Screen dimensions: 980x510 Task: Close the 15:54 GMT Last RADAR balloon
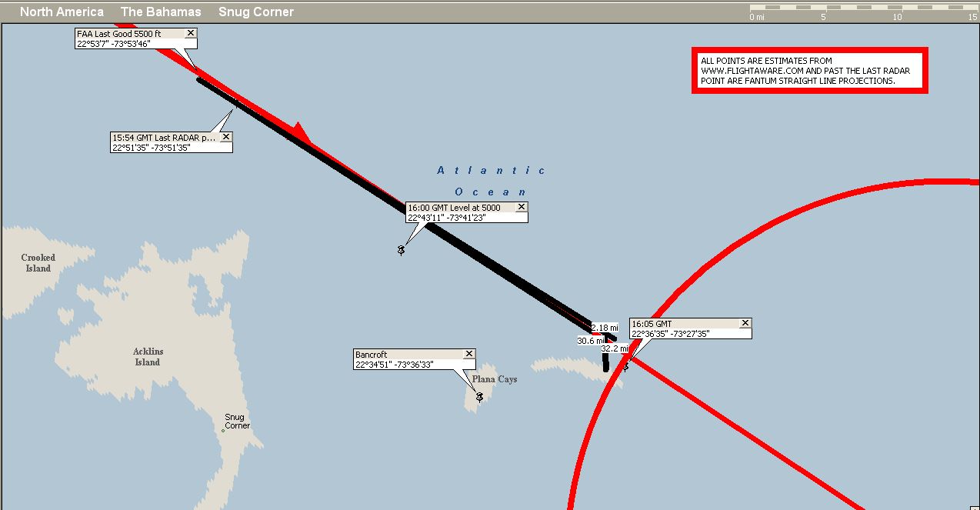click(x=225, y=137)
